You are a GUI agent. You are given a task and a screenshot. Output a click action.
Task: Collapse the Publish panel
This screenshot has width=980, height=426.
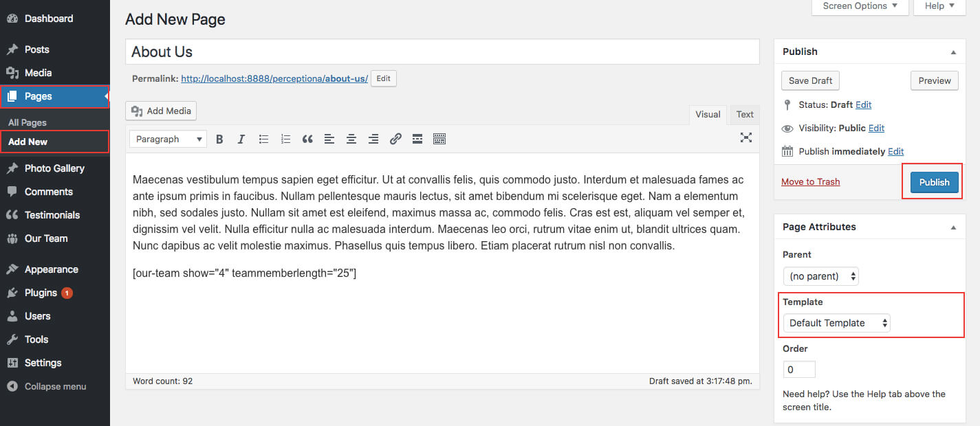click(x=953, y=52)
